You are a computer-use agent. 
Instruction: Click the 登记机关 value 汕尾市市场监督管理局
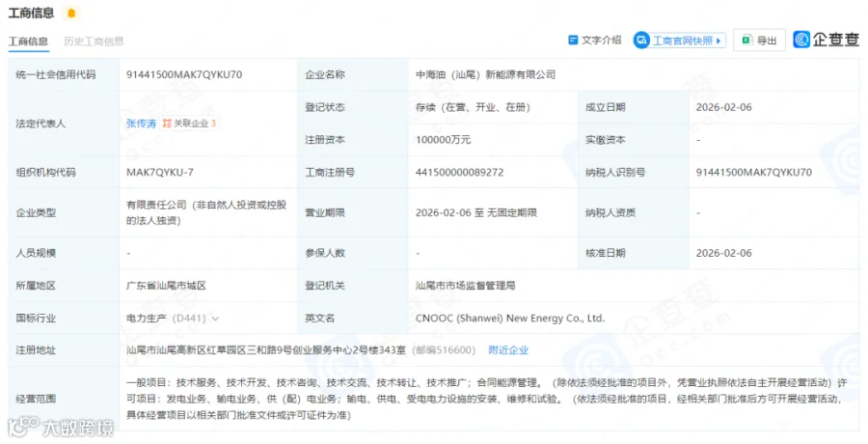pyautogui.click(x=466, y=286)
